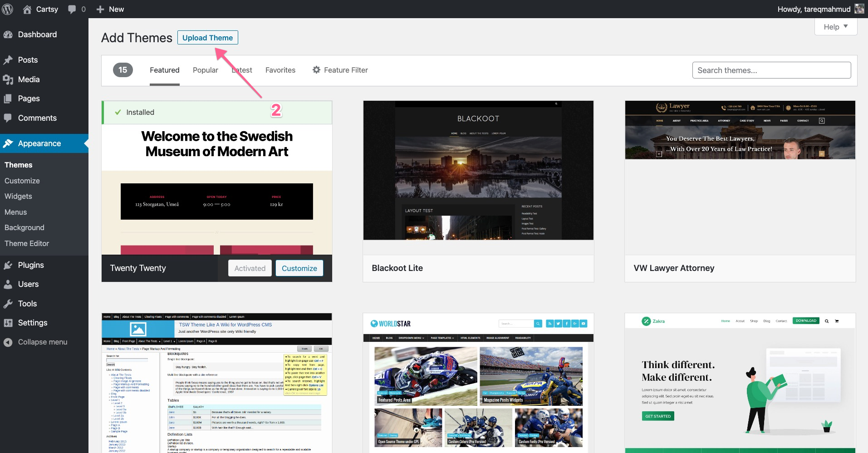This screenshot has width=868, height=453.
Task: Click the Comments speech bubble sidebar icon
Action: (x=8, y=118)
